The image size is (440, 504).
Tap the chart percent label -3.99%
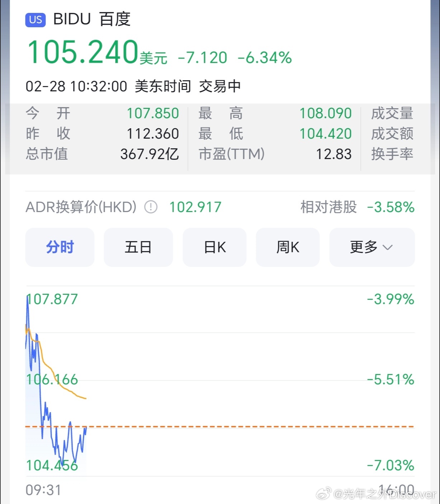tap(391, 299)
